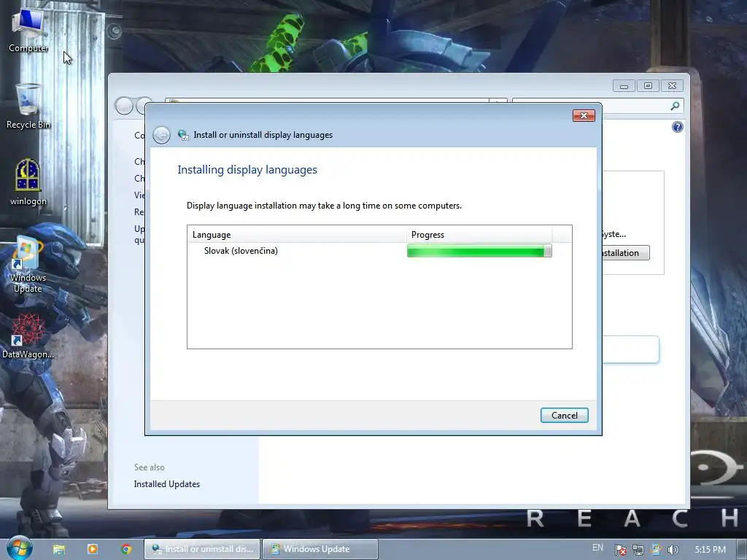The image size is (747, 560).
Task: Click back navigation button in Windows Update window
Action: pos(124,106)
